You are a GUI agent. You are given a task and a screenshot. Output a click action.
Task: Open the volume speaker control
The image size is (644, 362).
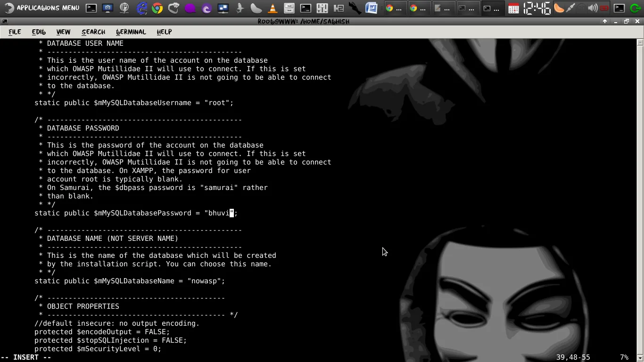click(x=593, y=8)
